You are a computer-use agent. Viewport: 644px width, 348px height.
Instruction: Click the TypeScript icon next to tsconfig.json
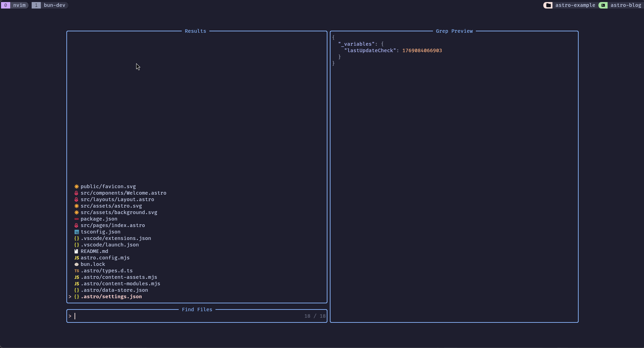tap(77, 232)
